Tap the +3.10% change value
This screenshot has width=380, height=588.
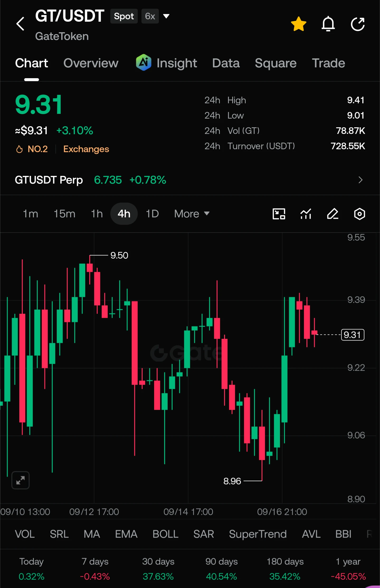pos(75,130)
